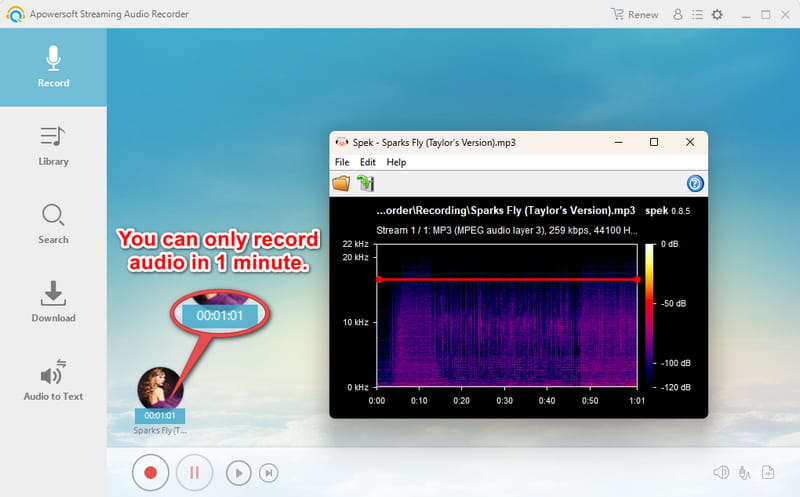Open the list menu icon in title bar
The width and height of the screenshot is (800, 497).
coord(697,14)
